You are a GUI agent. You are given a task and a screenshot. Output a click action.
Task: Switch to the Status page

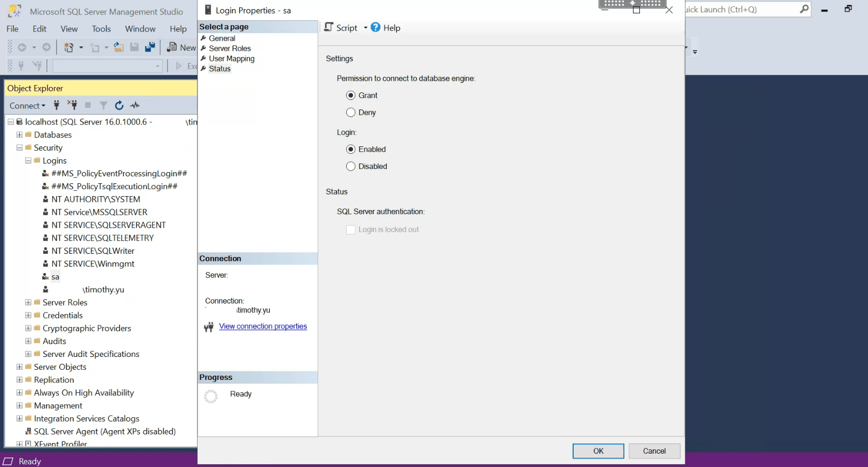220,69
